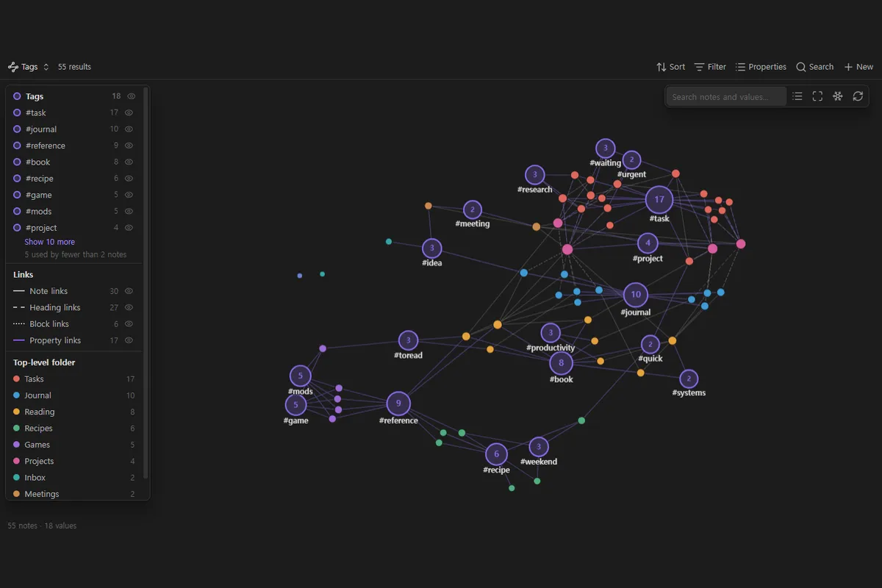Open the Properties settings
Viewport: 882px width, 588px height.
tap(761, 67)
